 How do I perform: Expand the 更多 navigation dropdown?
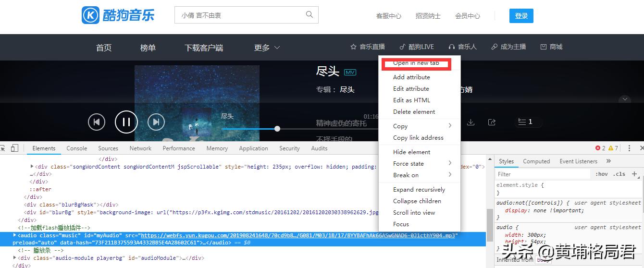coord(267,48)
